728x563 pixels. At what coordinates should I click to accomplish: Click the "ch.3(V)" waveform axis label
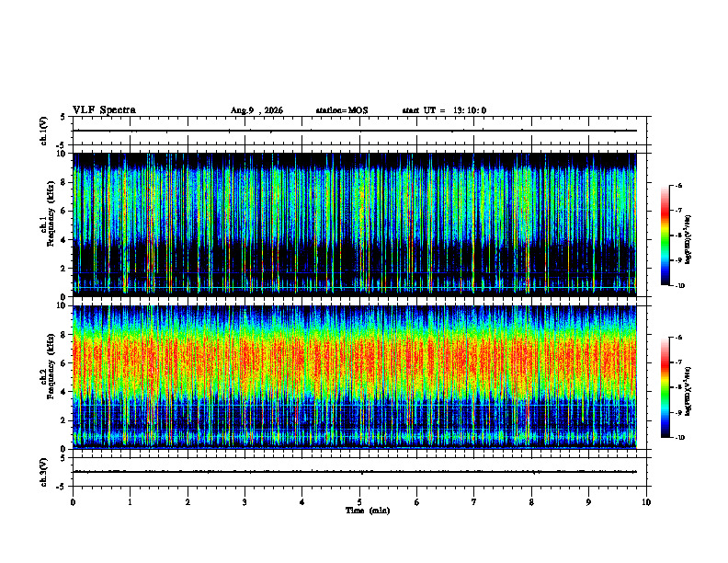coord(44,472)
